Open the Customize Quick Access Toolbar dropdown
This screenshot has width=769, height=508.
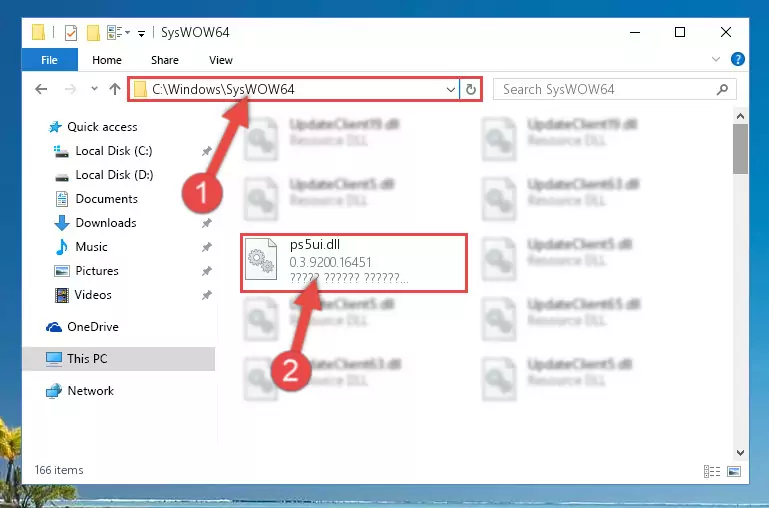coord(141,33)
